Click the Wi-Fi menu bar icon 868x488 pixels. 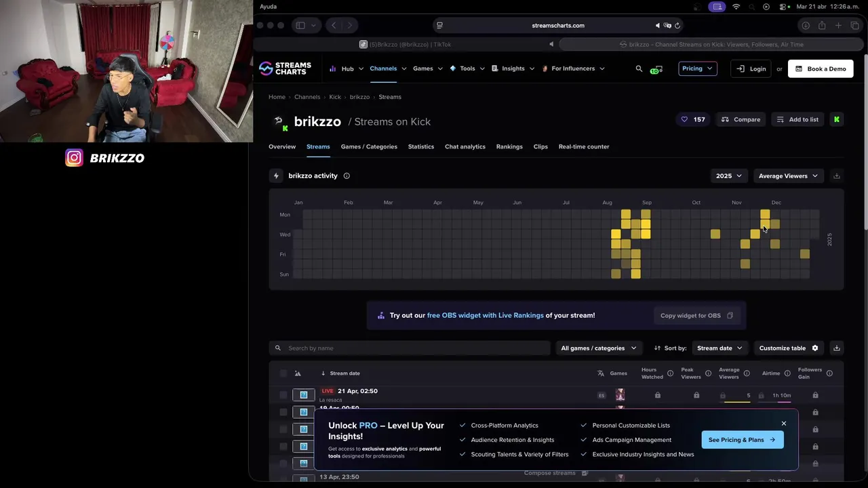[x=736, y=7]
